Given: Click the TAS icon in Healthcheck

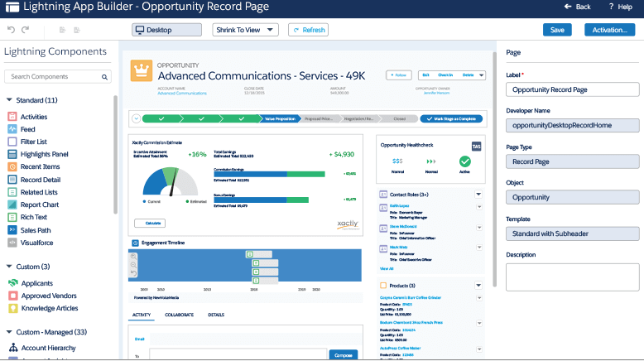Looking at the screenshot, I should coord(476,147).
